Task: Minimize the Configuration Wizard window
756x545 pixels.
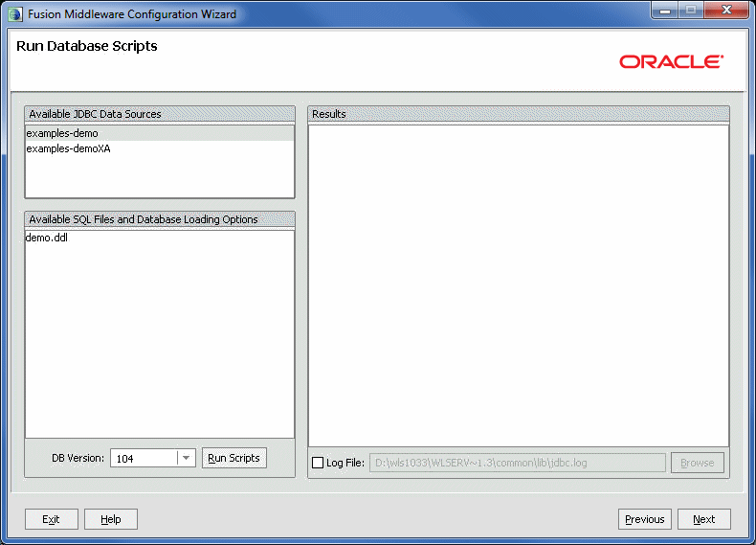Action: point(665,11)
